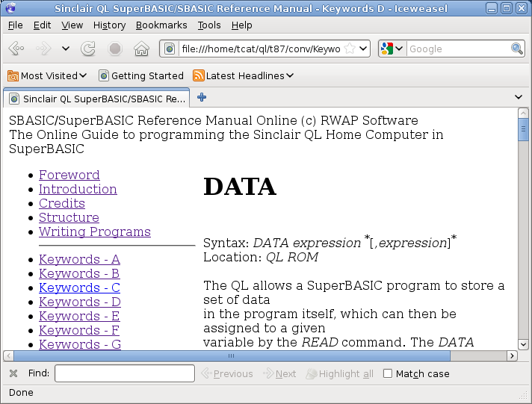
Task: Follow the Credits link
Action: tap(62, 204)
